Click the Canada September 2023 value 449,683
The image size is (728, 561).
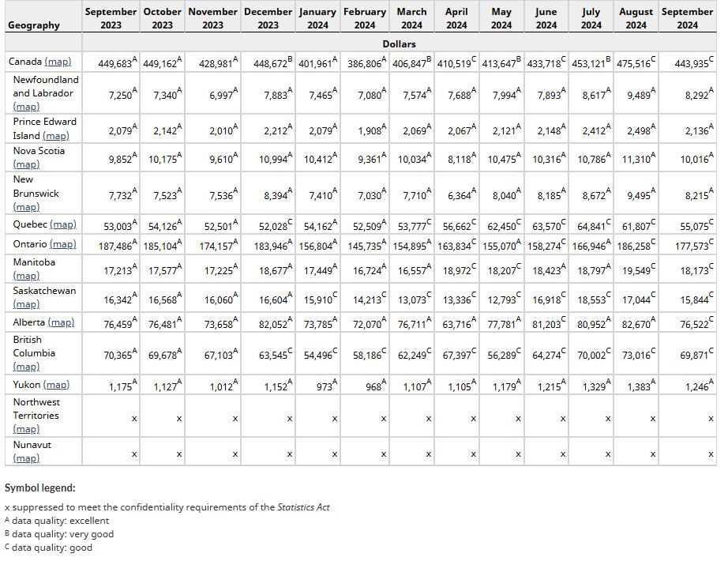pos(114,62)
